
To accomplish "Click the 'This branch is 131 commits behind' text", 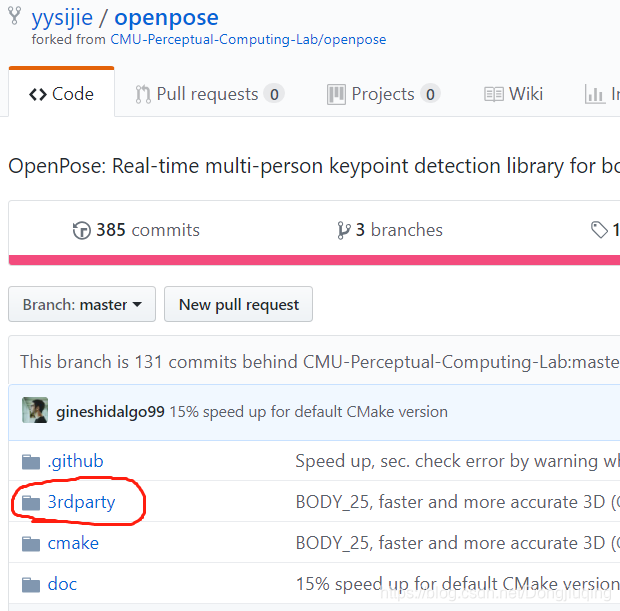I will pyautogui.click(x=320, y=362).
